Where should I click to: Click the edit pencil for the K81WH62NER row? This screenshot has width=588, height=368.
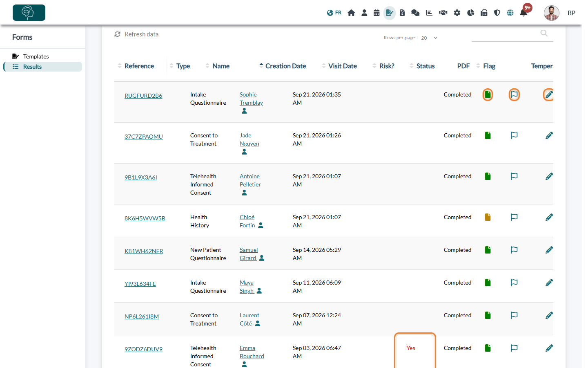[x=549, y=250]
